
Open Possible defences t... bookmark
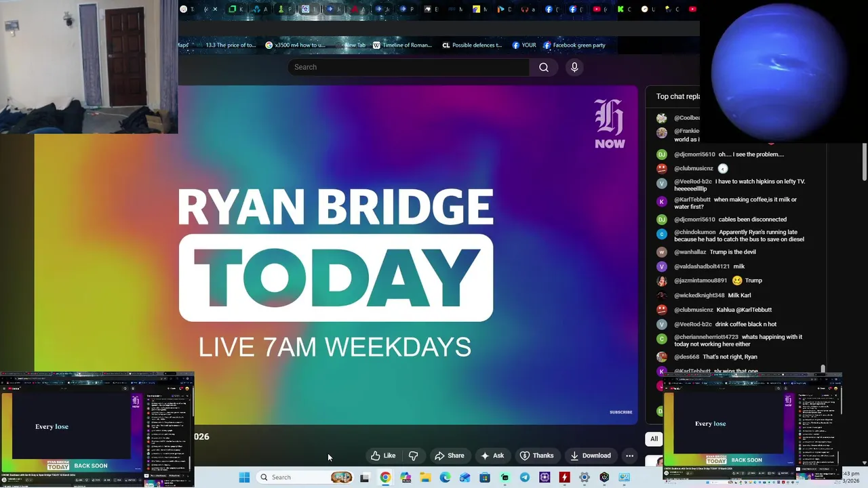(472, 45)
